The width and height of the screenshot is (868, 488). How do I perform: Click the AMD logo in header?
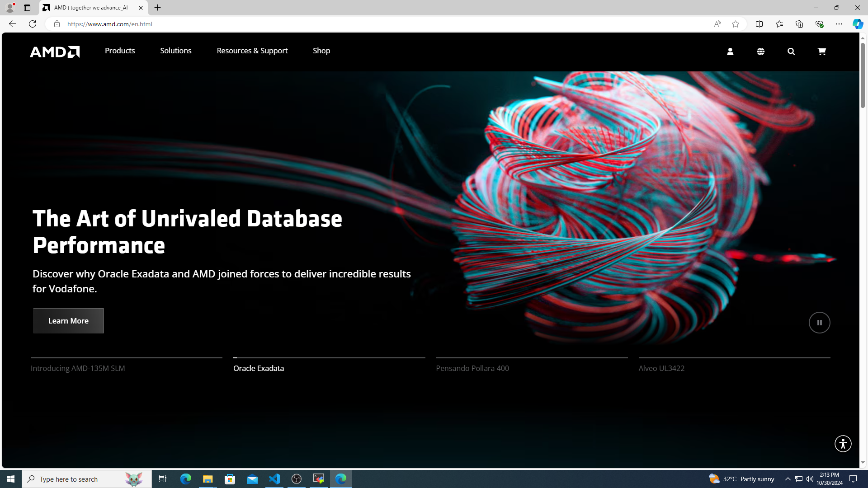point(55,52)
